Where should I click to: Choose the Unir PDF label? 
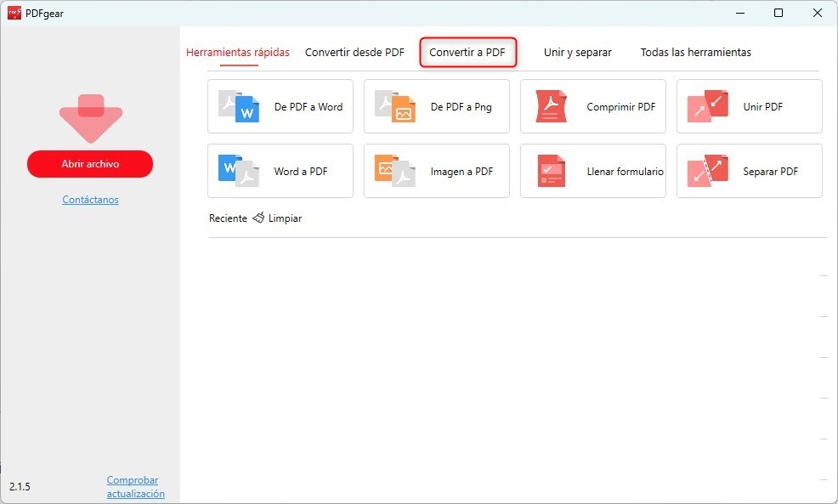(x=762, y=107)
